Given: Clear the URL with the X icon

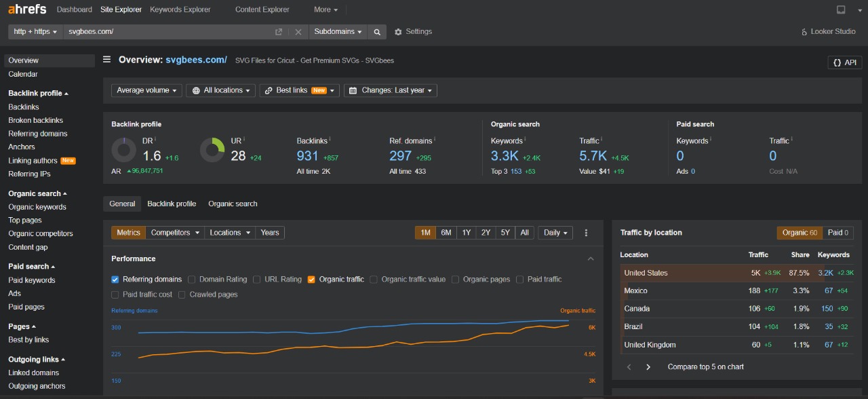Looking at the screenshot, I should tap(298, 32).
